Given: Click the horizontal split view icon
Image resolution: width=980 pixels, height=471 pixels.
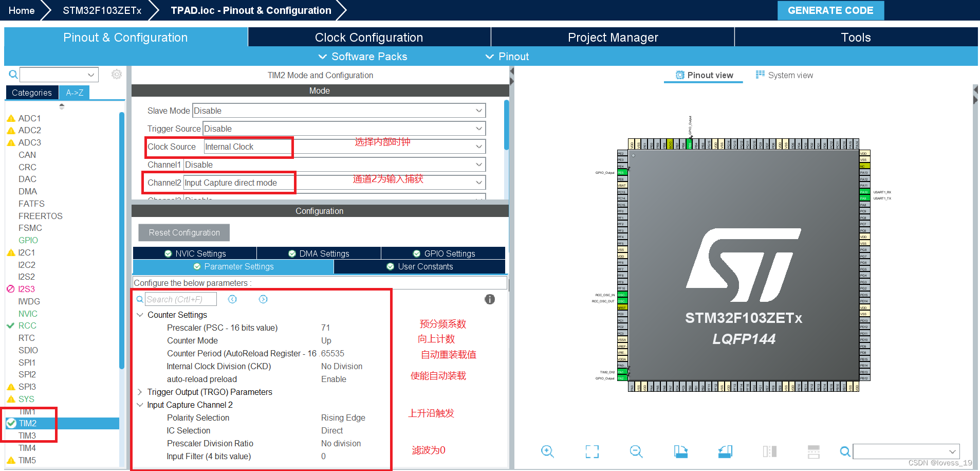Looking at the screenshot, I should [x=813, y=451].
